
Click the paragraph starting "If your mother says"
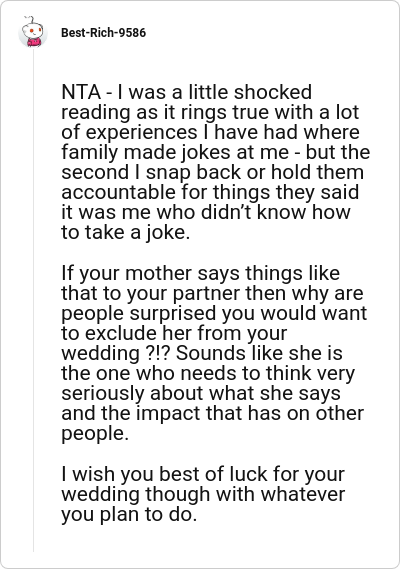coord(214,353)
